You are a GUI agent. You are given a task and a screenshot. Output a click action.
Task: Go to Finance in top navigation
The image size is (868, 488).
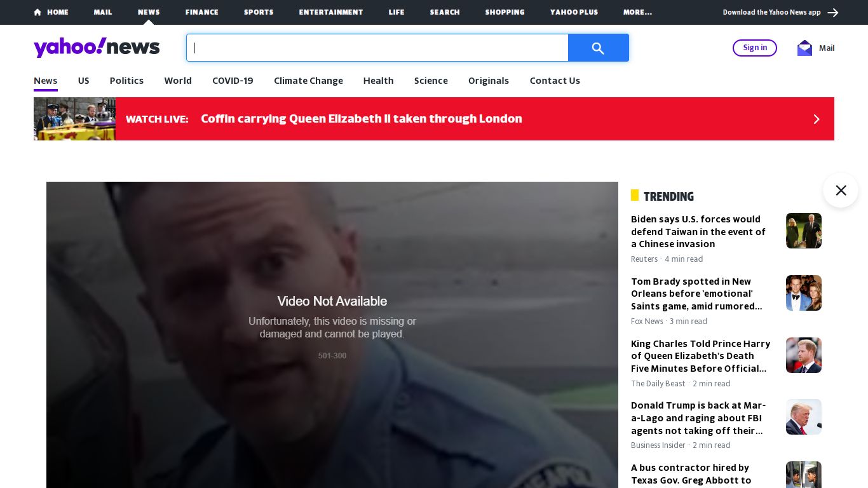[x=202, y=12]
